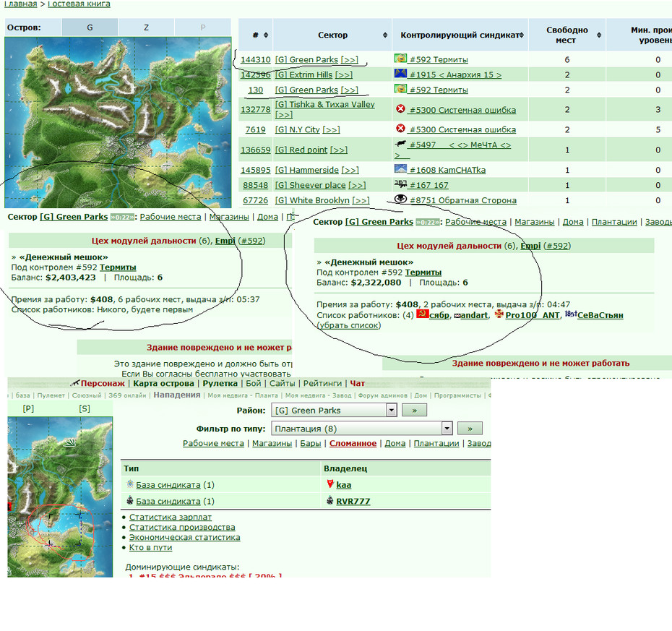The image size is (672, 631).
Task: Click the Термиты syndicate icon in row 144310
Action: click(400, 59)
